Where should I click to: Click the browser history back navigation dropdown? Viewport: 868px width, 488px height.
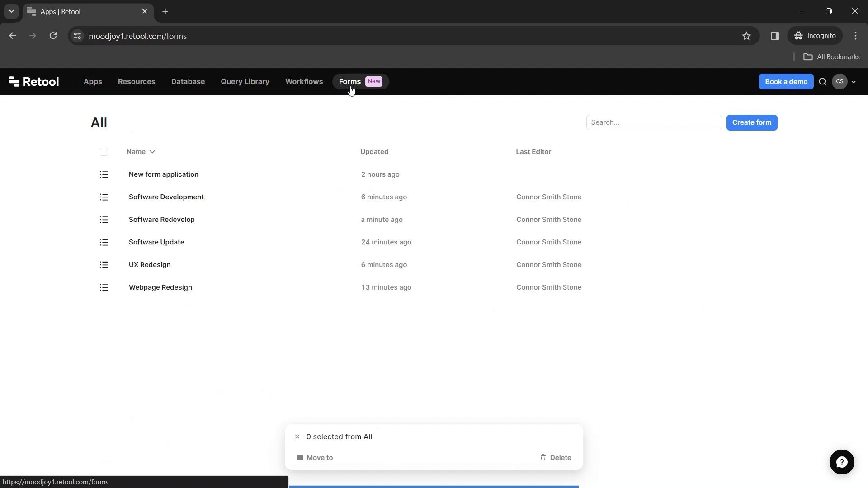point(11,11)
